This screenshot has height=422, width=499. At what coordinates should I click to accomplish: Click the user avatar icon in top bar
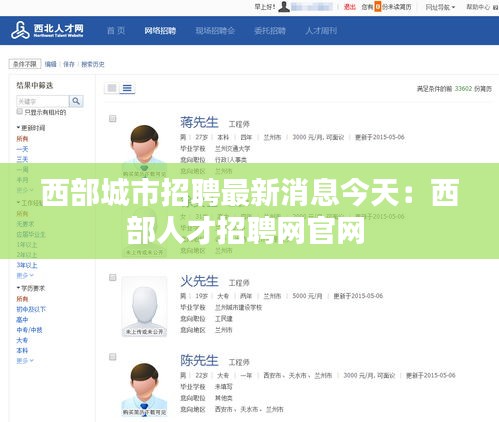pos(284,6)
